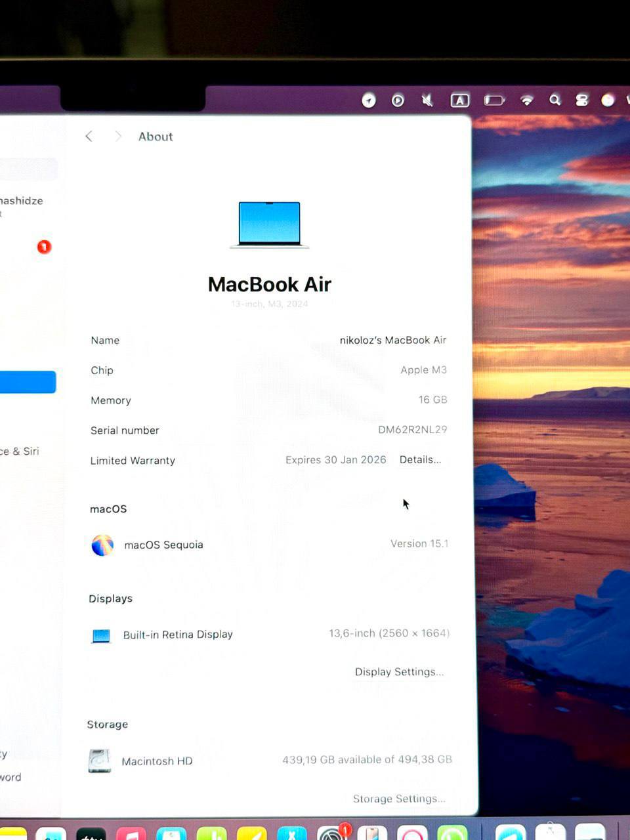Click the muted sound icon in menu bar

point(427,100)
